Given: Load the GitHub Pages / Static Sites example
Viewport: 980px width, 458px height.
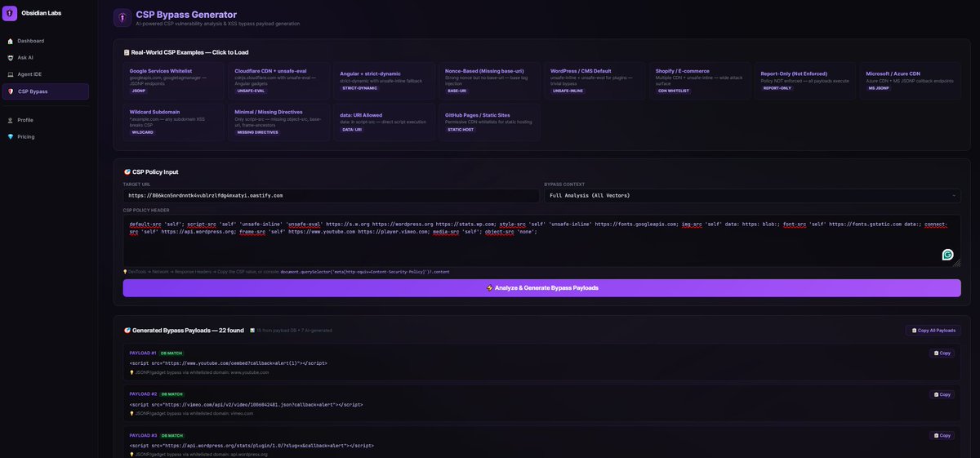Looking at the screenshot, I should (x=489, y=122).
